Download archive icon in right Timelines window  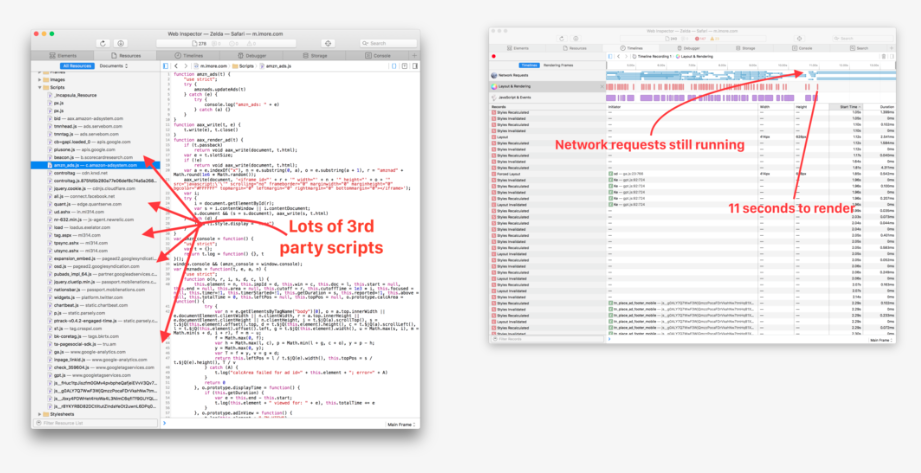(576, 39)
